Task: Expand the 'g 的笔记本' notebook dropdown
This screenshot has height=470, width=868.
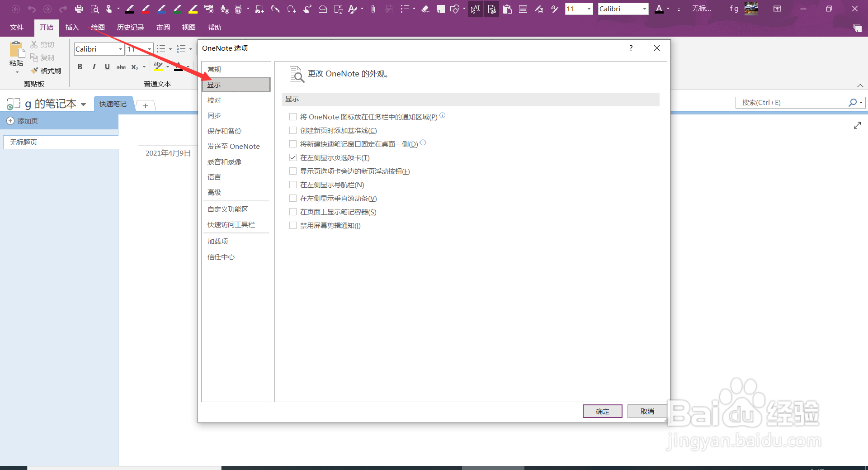Action: point(83,104)
